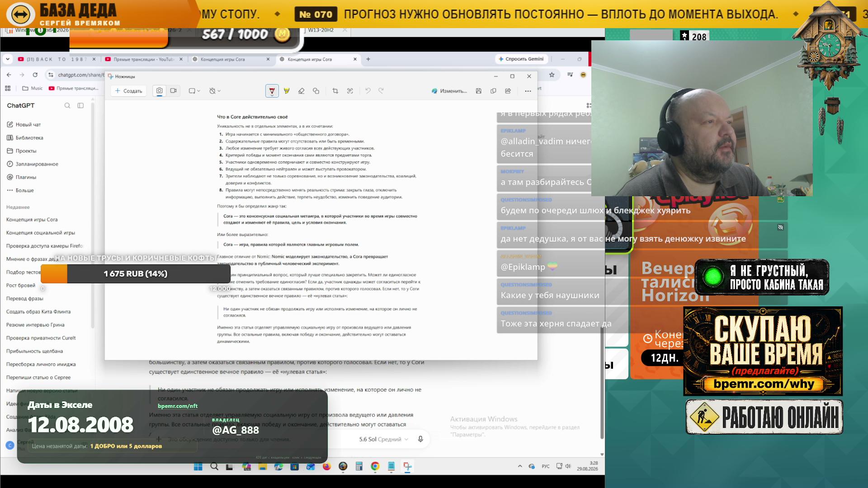Screen dimensions: 868x488
Task: Switch to video recording mode
Action: (173, 91)
